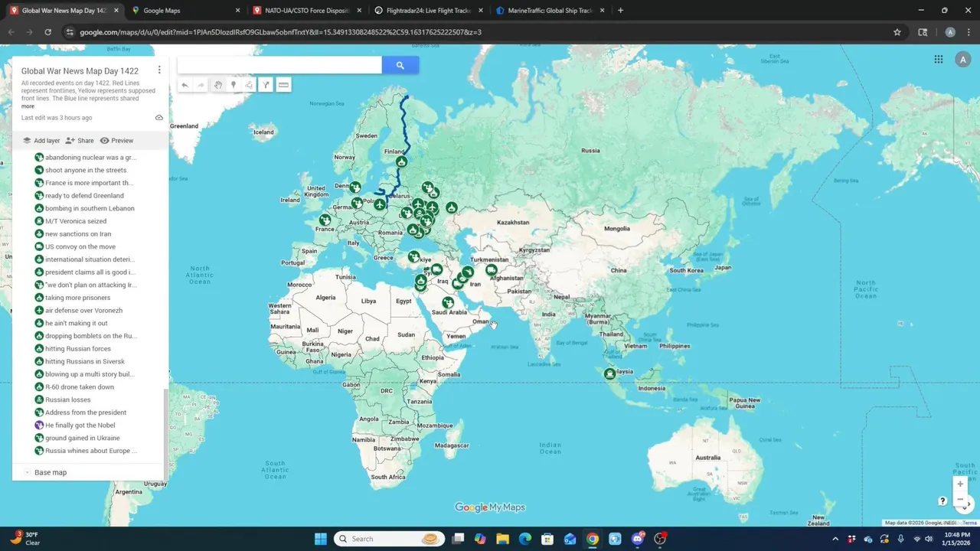Viewport: 980px width, 551px height.
Task: Expand map description with more
Action: pos(28,106)
